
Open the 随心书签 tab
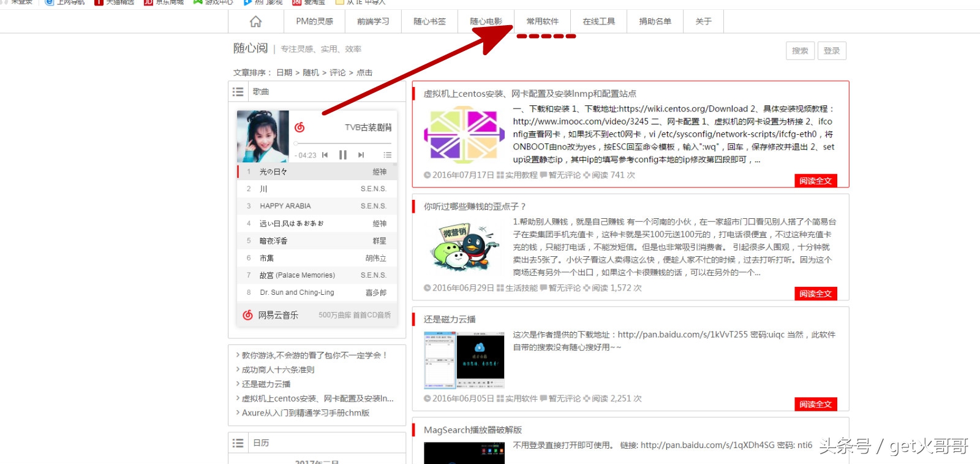coord(429,21)
